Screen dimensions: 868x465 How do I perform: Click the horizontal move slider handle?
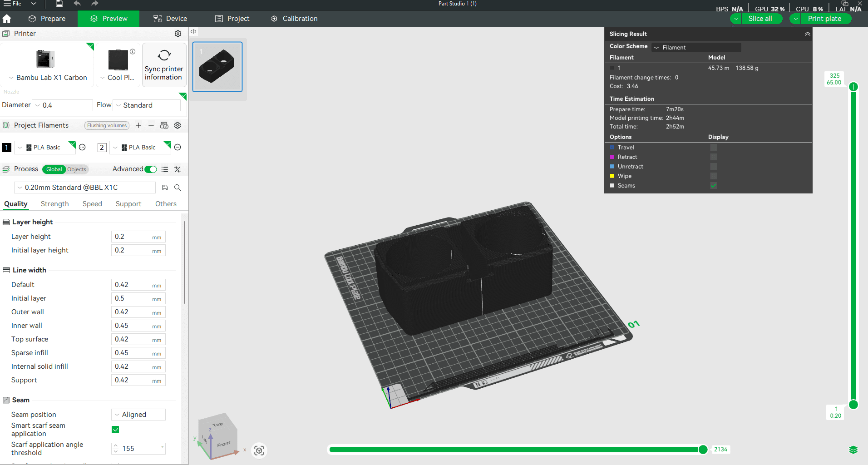(703, 450)
